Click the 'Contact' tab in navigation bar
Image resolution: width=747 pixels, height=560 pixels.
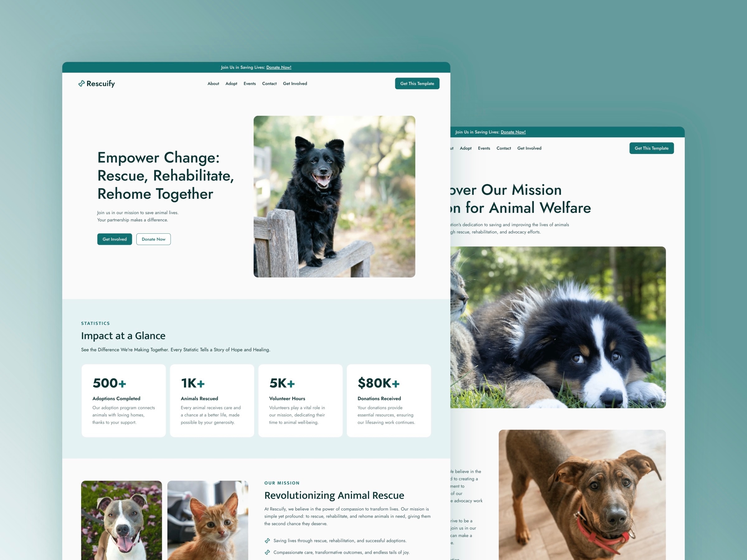270,83
